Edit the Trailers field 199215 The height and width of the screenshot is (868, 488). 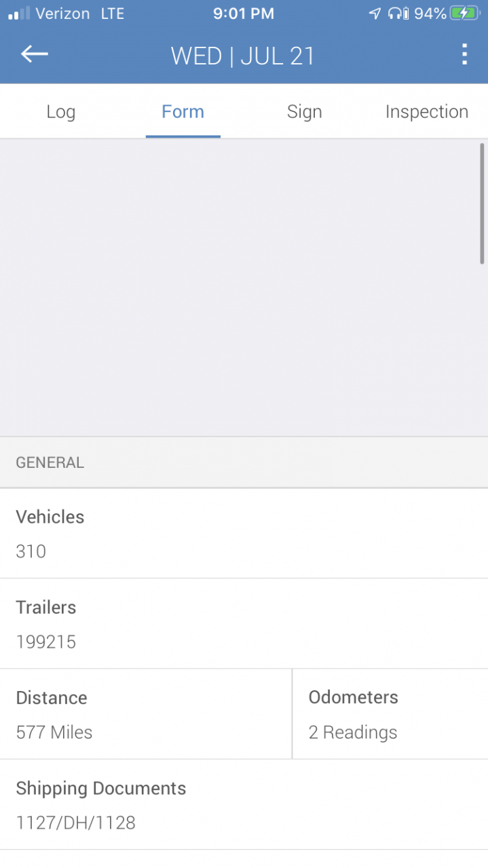[x=244, y=623]
